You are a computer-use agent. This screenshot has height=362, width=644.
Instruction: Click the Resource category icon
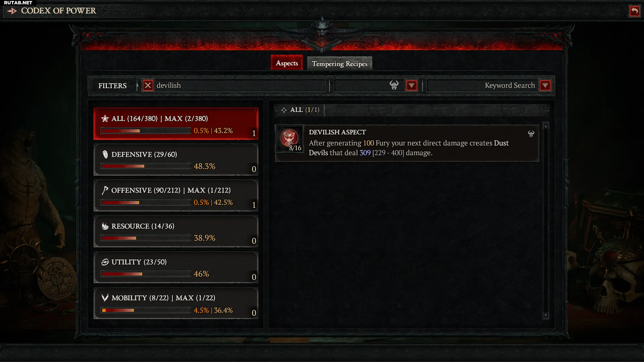tap(105, 226)
